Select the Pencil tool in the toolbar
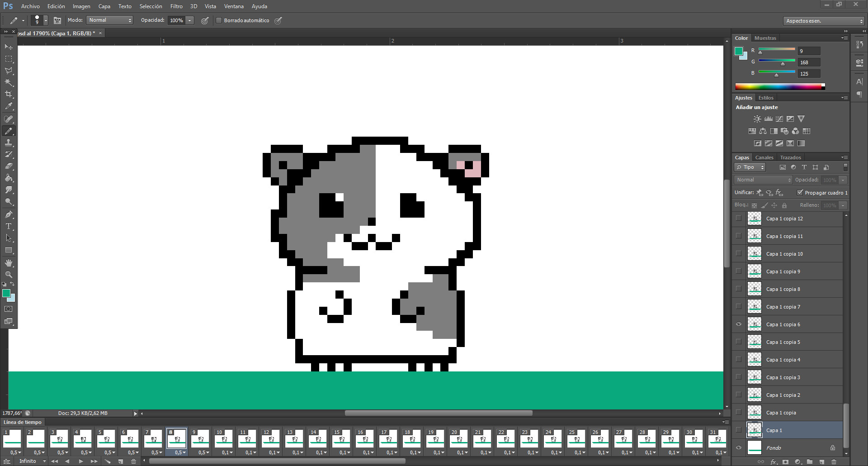Screen dimensions: 868x466 pyautogui.click(x=9, y=131)
